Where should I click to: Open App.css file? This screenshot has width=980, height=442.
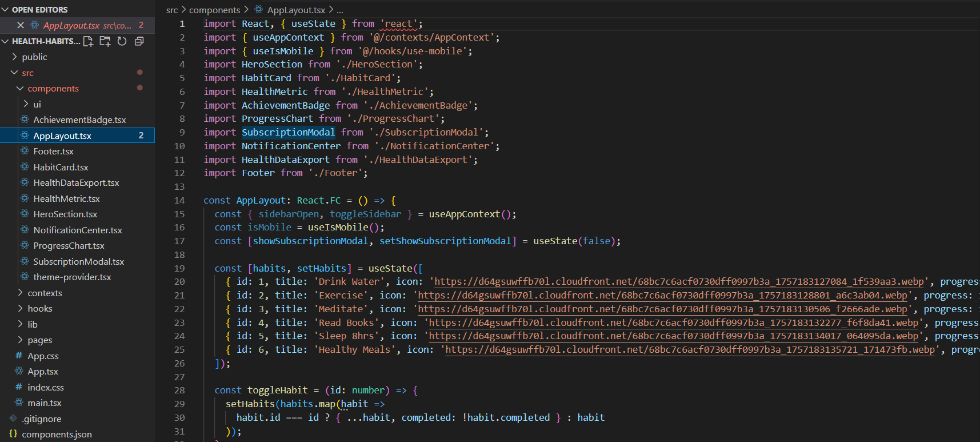pyautogui.click(x=43, y=356)
